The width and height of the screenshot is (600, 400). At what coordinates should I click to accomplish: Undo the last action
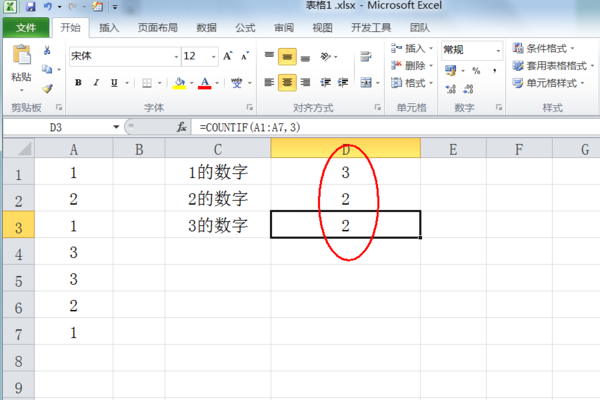tap(47, 7)
